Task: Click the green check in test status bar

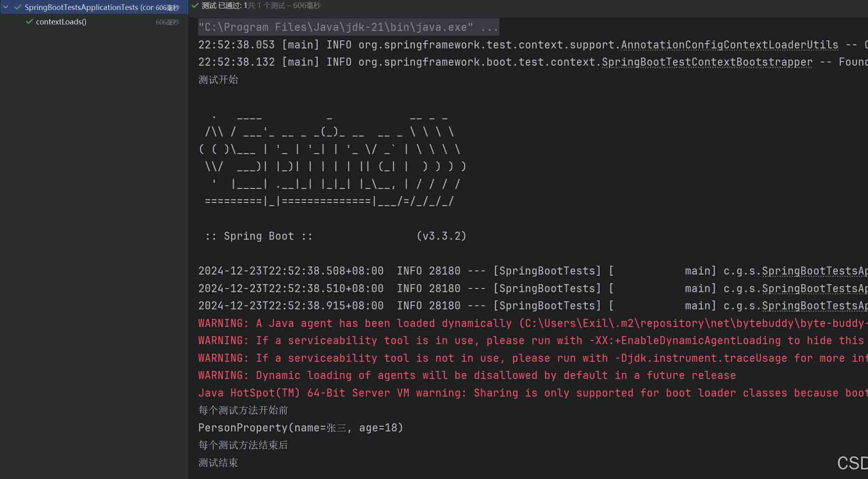Action: (195, 6)
